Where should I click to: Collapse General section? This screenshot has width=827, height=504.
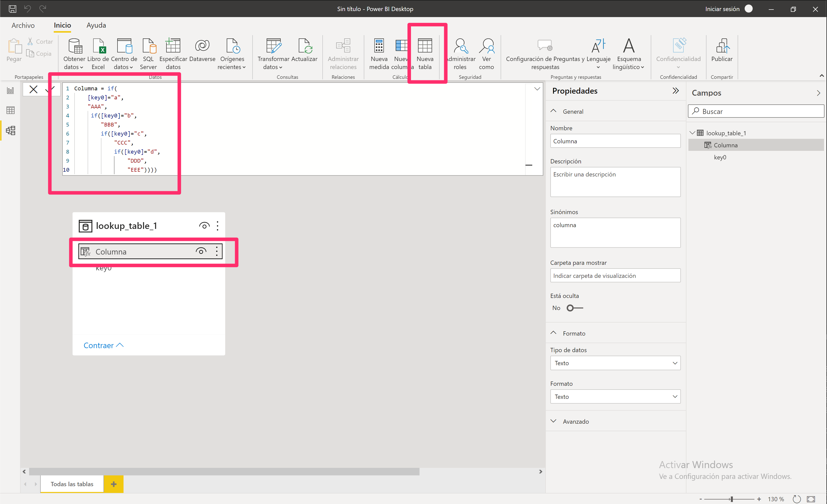[553, 111]
